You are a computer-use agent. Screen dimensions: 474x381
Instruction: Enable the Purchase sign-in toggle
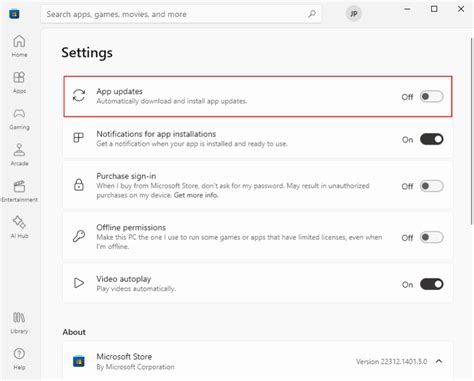[432, 186]
